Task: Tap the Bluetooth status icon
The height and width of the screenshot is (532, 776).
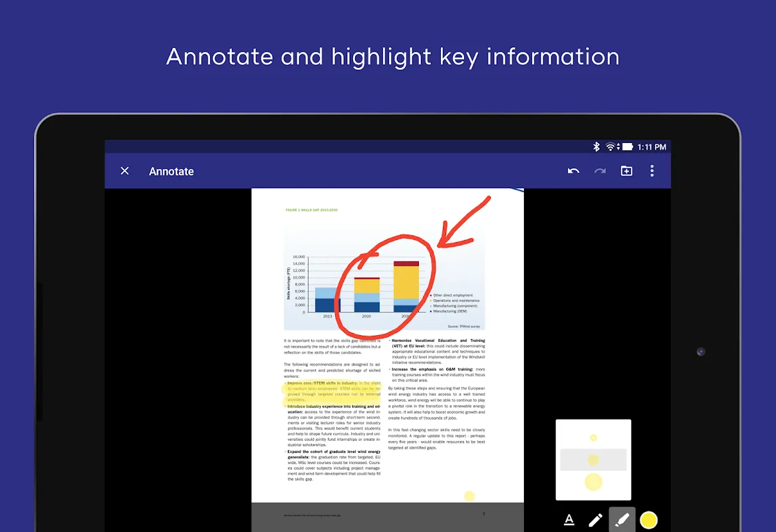Action: pyautogui.click(x=596, y=146)
